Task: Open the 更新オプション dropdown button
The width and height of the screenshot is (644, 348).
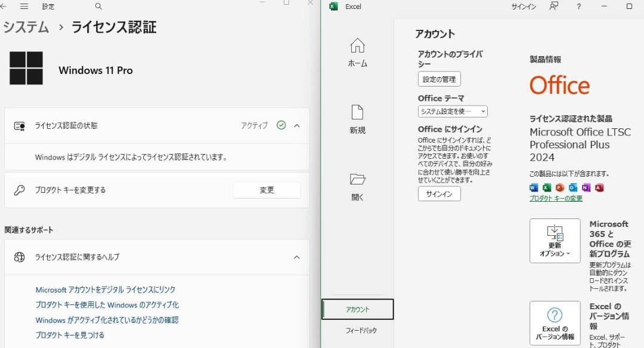Action: click(x=555, y=241)
